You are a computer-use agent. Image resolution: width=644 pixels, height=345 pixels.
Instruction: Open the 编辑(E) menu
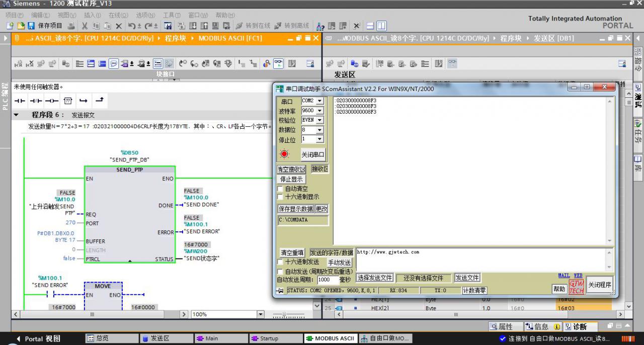[x=41, y=15]
